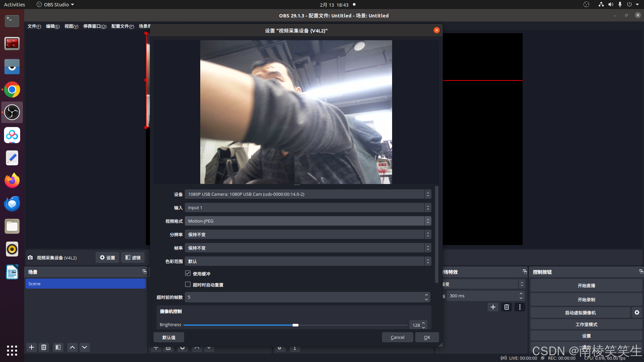
Task: Open Chrome from the Ubuntu dock
Action: coord(12,89)
